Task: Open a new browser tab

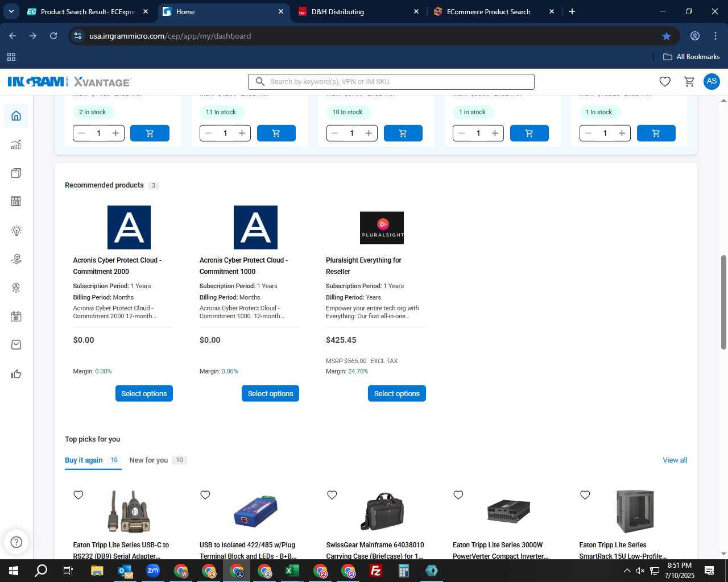Action: point(572,11)
